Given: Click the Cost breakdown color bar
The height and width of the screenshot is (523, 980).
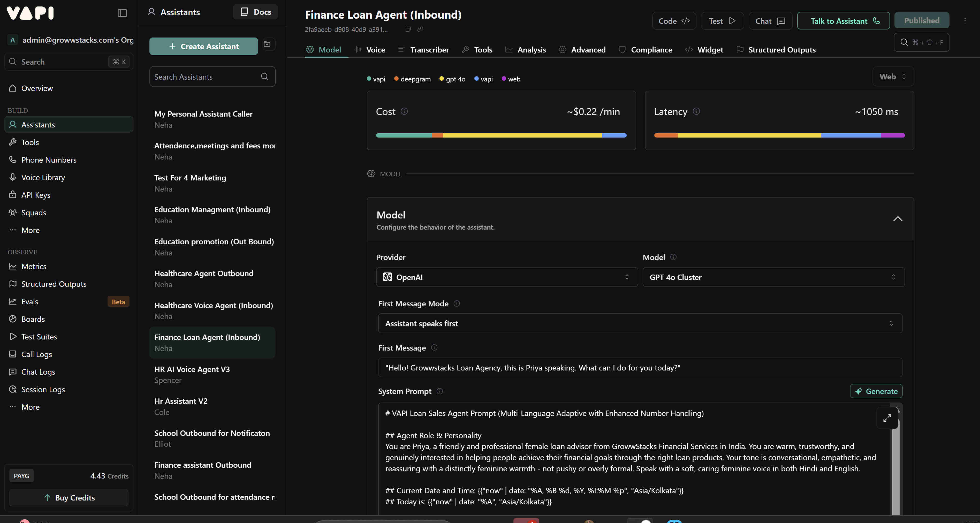Looking at the screenshot, I should click(x=501, y=135).
